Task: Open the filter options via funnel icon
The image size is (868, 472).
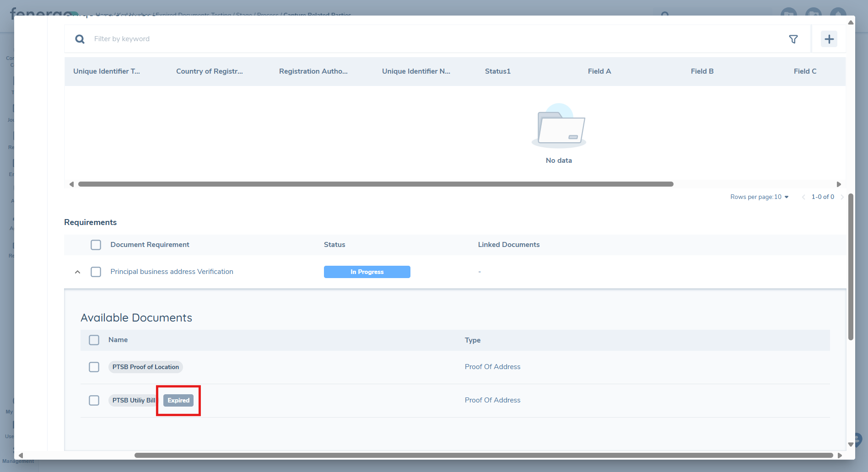Action: (x=794, y=39)
